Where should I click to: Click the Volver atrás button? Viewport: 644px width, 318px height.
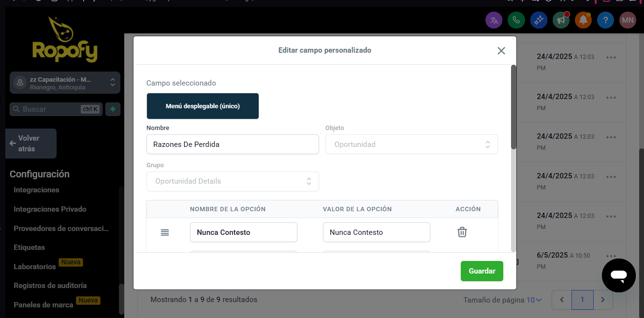[31, 144]
